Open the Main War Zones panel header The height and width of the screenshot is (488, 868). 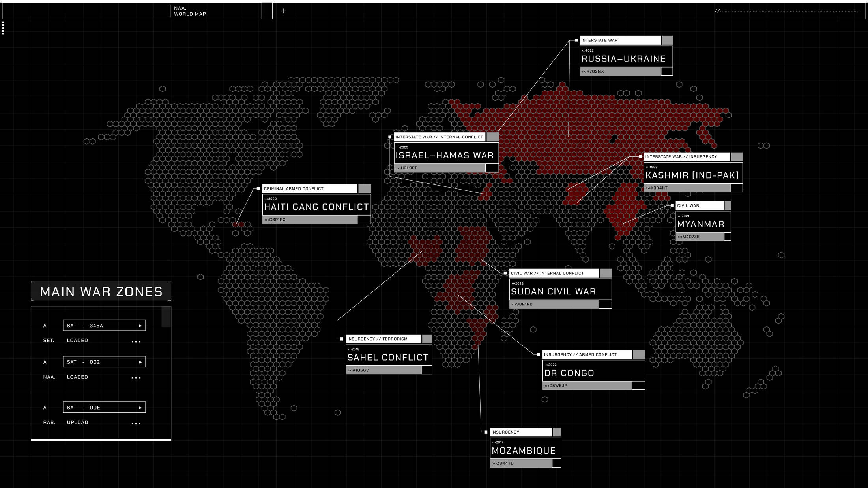coord(101,291)
